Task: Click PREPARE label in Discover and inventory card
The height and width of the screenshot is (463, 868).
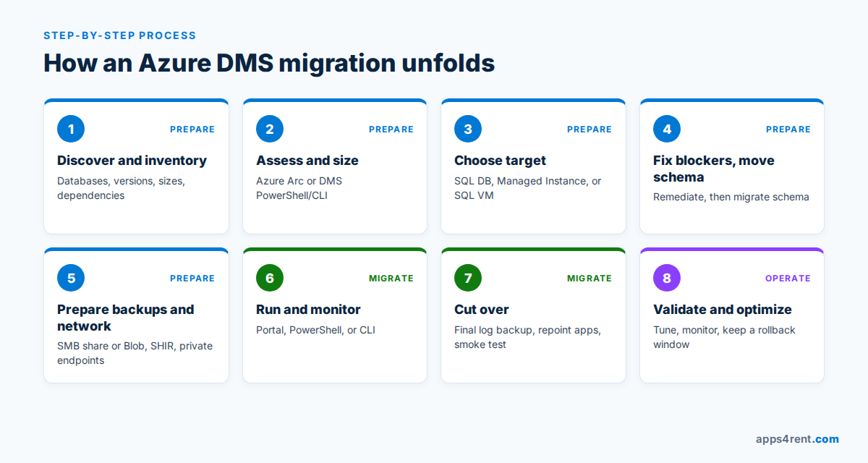Action: (x=192, y=129)
